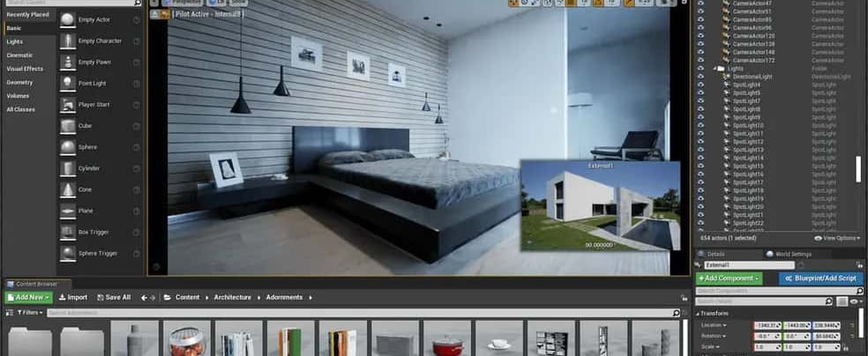Click the info icon beside Cube

(136, 126)
